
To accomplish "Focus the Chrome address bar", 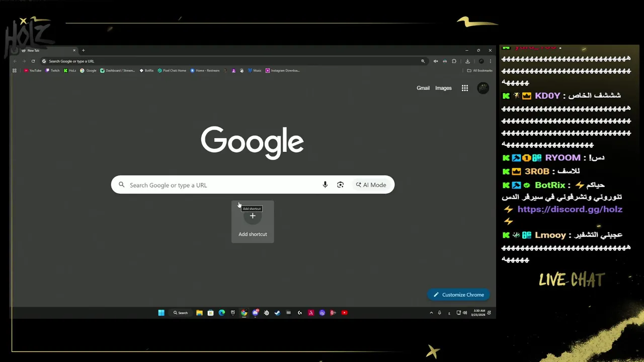I will [233, 61].
